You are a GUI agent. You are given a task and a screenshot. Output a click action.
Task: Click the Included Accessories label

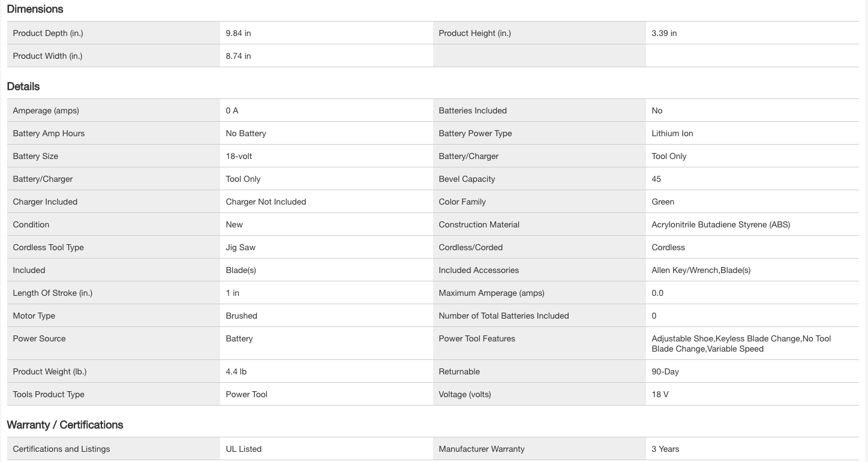click(x=479, y=270)
